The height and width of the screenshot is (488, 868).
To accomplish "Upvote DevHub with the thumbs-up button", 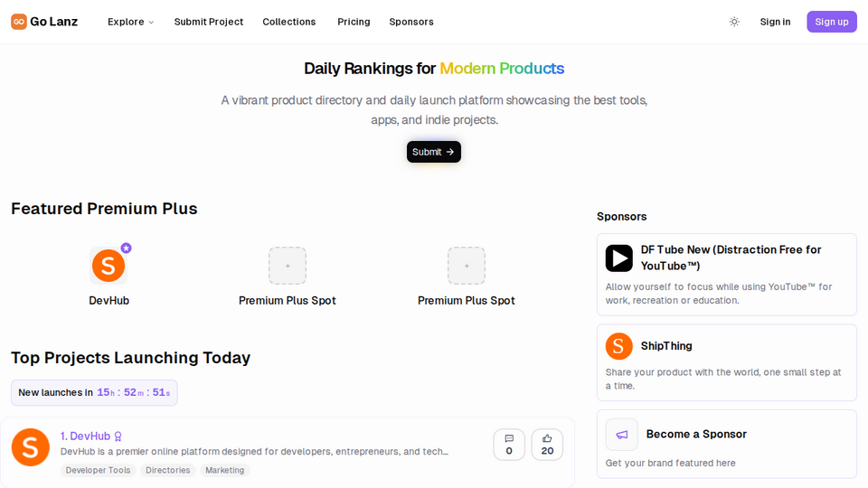I will coord(547,445).
